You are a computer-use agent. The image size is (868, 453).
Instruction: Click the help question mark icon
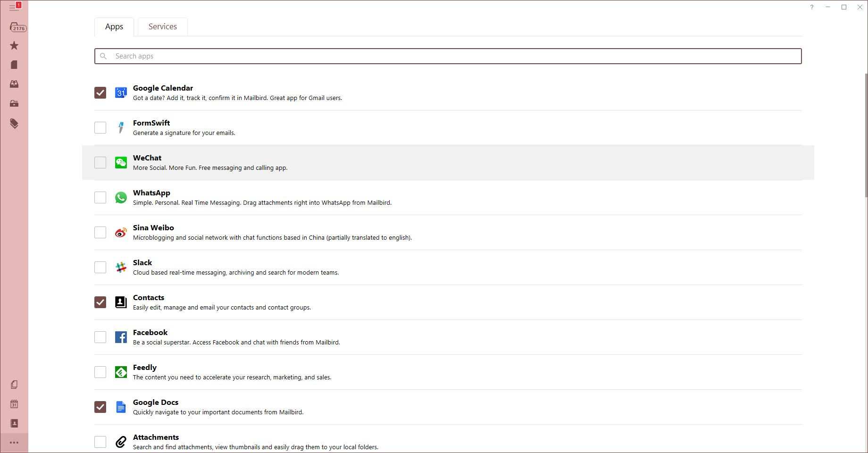click(812, 7)
